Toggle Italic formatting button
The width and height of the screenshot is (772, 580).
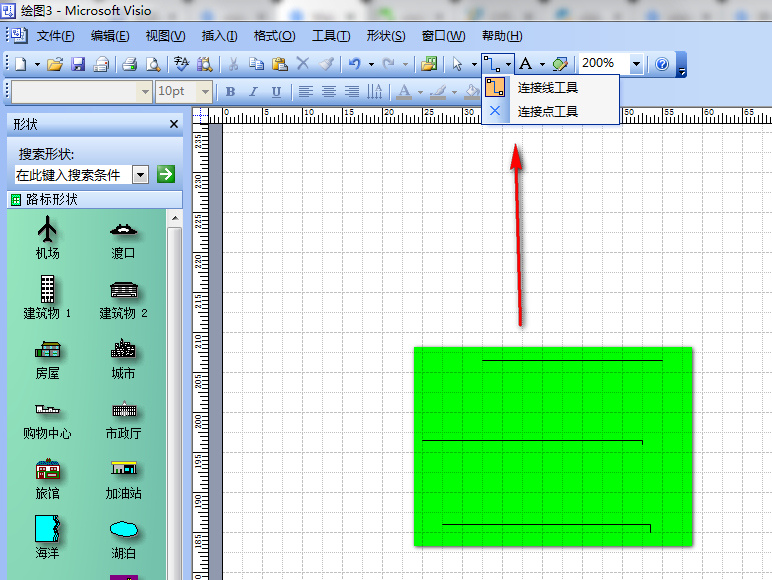254,92
